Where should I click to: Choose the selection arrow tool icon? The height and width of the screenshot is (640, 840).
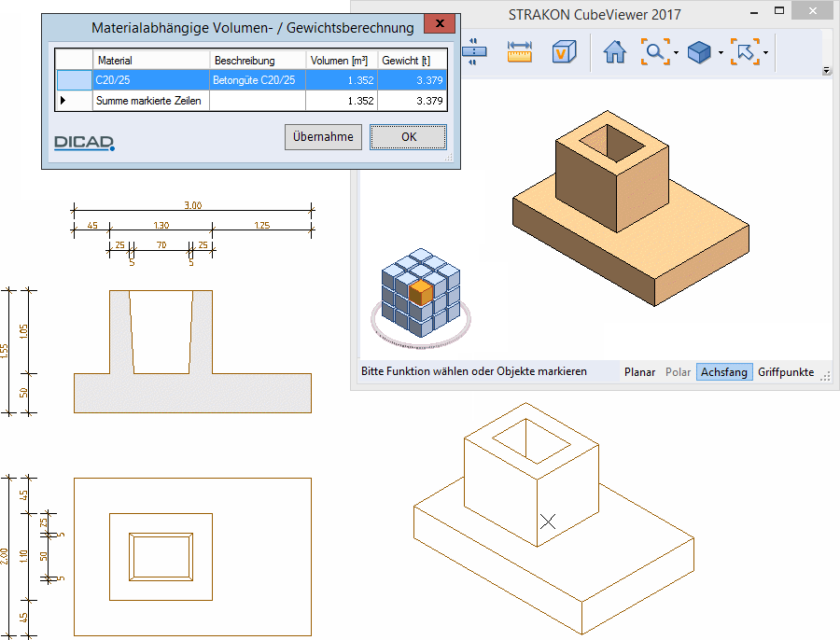pos(745,52)
